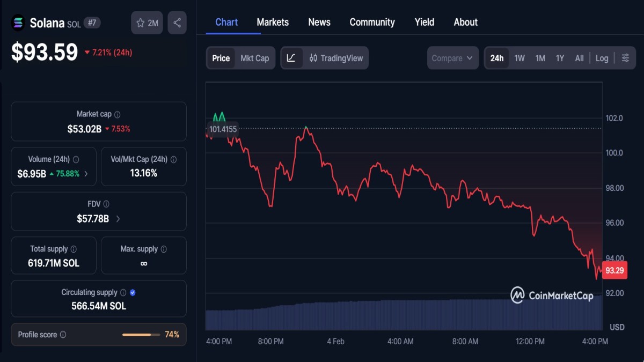Open the Community tab

372,22
